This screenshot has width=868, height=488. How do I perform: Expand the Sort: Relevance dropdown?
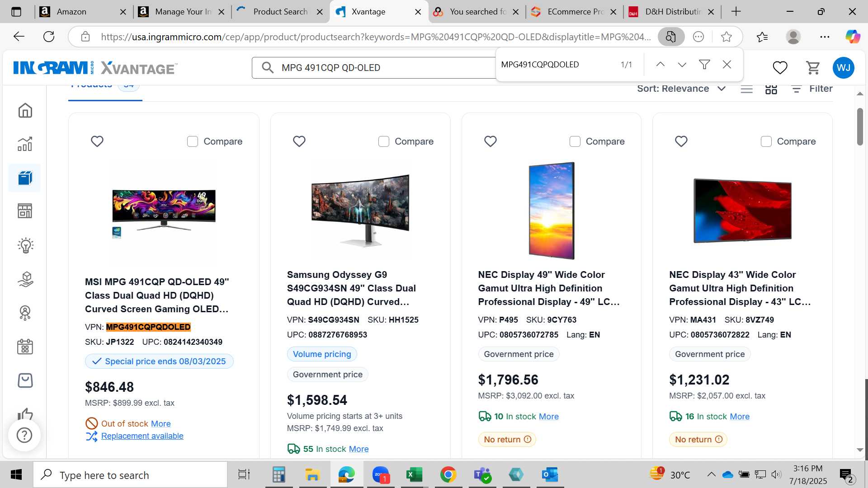click(x=681, y=89)
